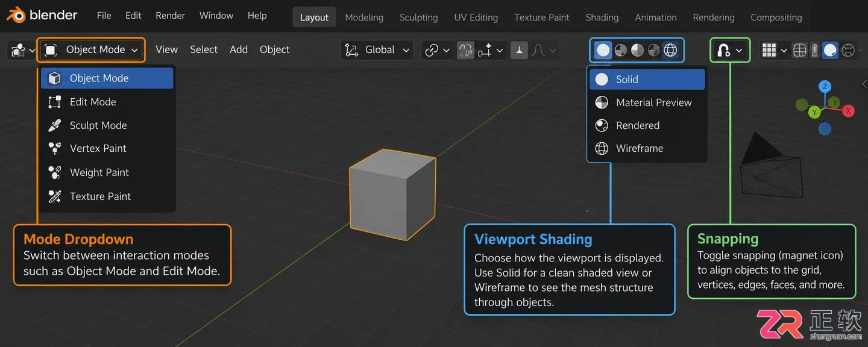Expand the Global transform orientation dropdown
The image size is (868, 347).
point(377,50)
